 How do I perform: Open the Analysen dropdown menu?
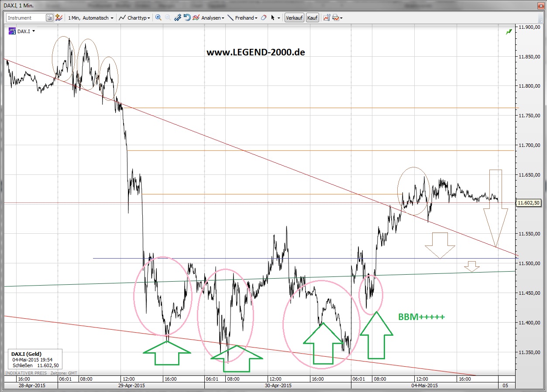(211, 18)
